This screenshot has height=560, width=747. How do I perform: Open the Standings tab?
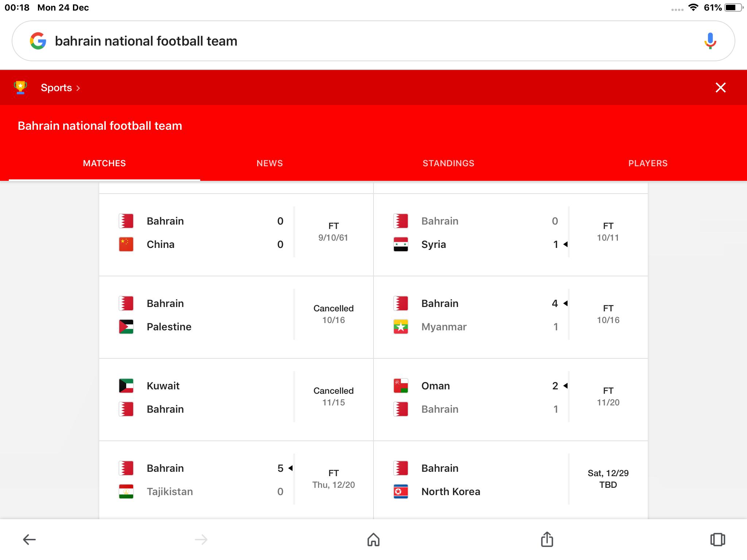pyautogui.click(x=448, y=163)
